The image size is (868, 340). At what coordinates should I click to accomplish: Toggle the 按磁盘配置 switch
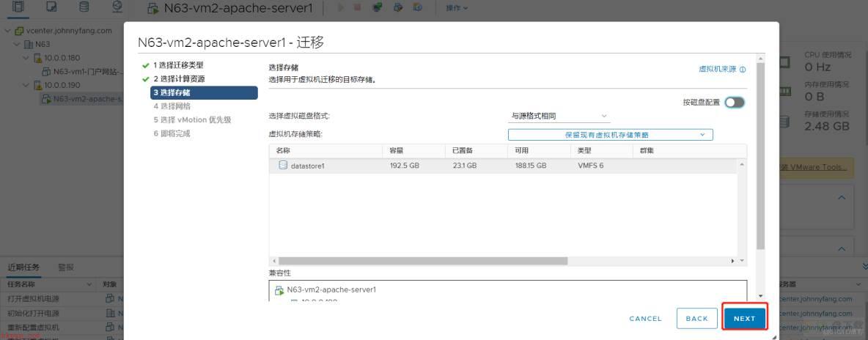point(735,103)
